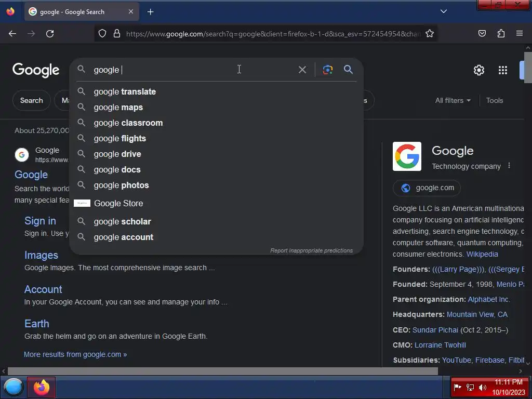532x399 pixels.
Task: Click 'Report inappropriate predictions'
Action: point(311,250)
